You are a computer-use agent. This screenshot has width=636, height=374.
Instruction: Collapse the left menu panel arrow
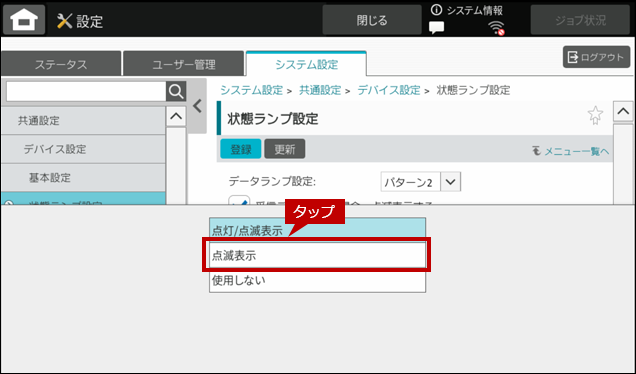(x=198, y=106)
